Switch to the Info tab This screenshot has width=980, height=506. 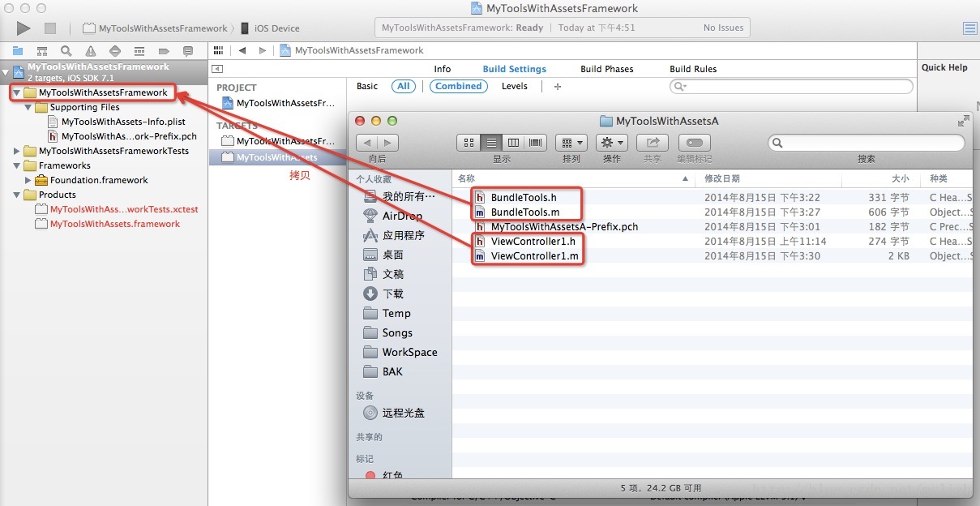click(443, 69)
